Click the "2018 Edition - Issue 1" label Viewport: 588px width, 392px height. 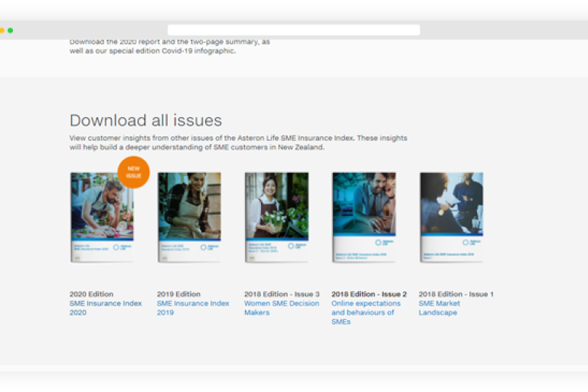click(x=456, y=294)
